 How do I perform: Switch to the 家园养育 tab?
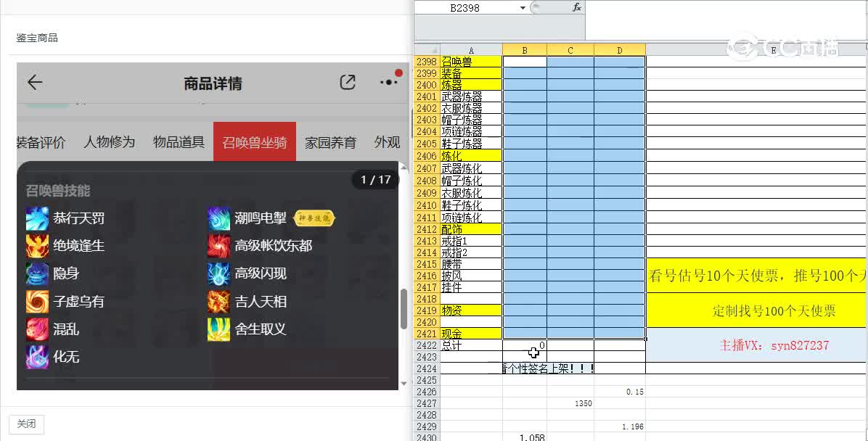[x=330, y=142]
